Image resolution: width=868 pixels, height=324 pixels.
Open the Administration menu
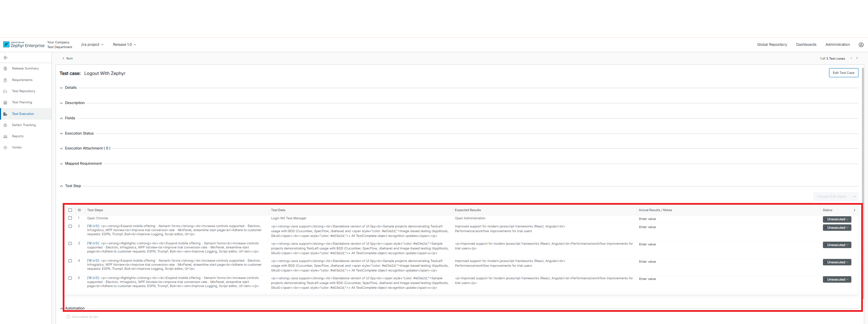point(837,44)
